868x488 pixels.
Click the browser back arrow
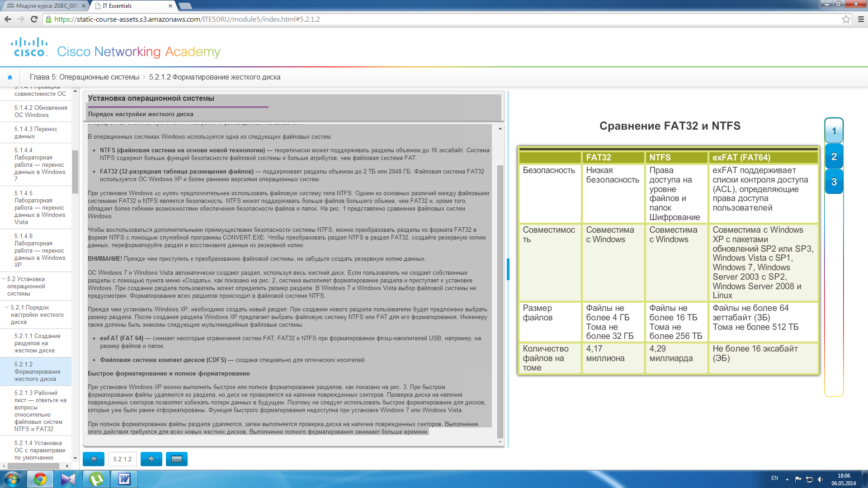pos(8,19)
